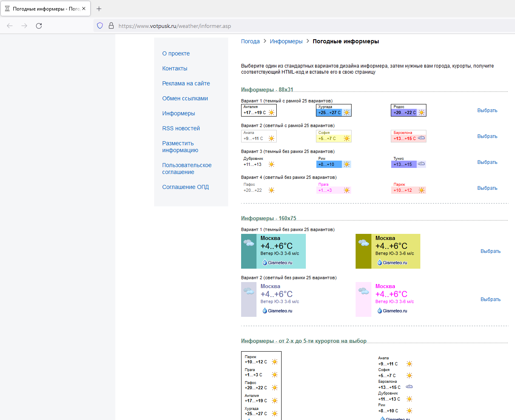Image resolution: width=515 pixels, height=420 pixels.
Task: Click the Париж red informer thumbnail
Action: point(409,188)
